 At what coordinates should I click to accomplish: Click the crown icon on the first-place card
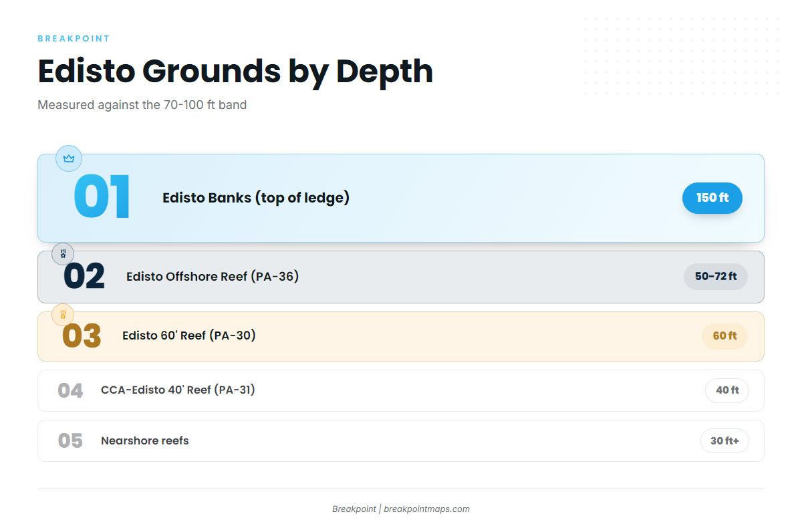[x=69, y=158]
